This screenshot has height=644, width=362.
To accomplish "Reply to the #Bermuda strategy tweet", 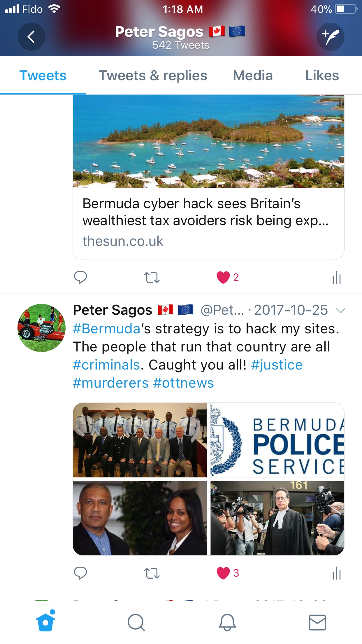I will [x=80, y=573].
